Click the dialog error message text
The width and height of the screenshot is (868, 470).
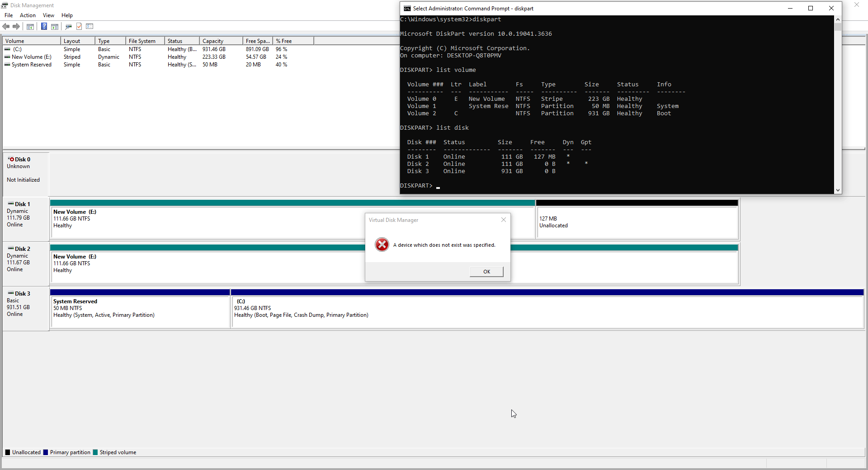click(444, 245)
